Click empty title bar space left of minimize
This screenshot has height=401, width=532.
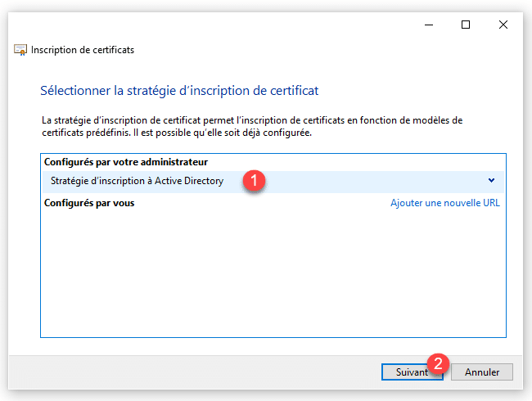click(246, 25)
